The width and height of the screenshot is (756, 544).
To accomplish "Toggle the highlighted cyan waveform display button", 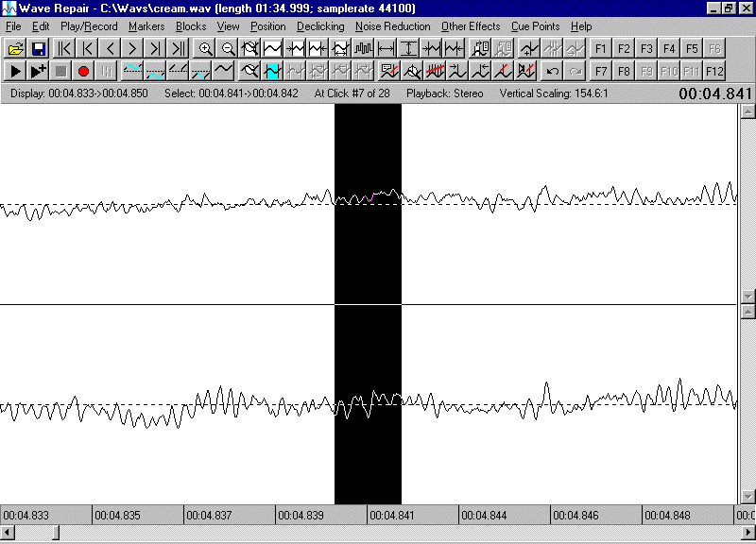I will coord(273,71).
